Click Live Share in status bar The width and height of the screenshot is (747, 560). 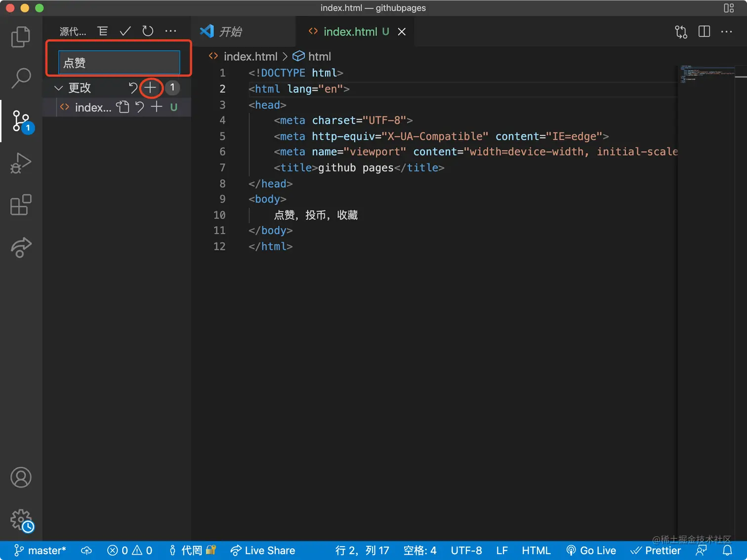coord(263,550)
